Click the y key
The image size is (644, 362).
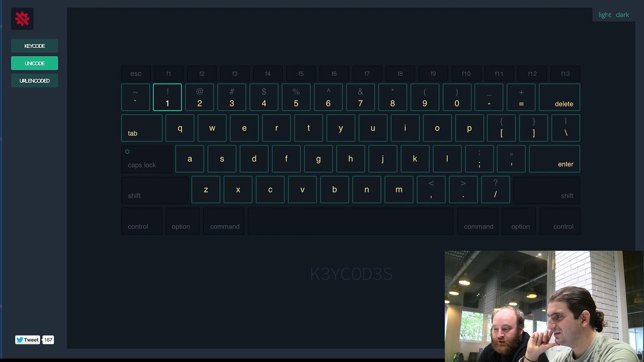(x=341, y=128)
